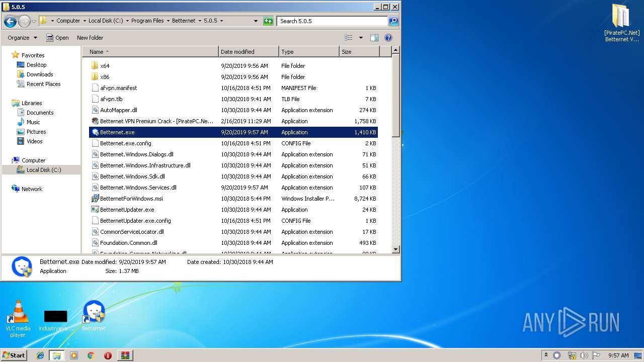Screen dimensions: 644x362
Task: Sort by Date modified column header
Action: click(249, 52)
